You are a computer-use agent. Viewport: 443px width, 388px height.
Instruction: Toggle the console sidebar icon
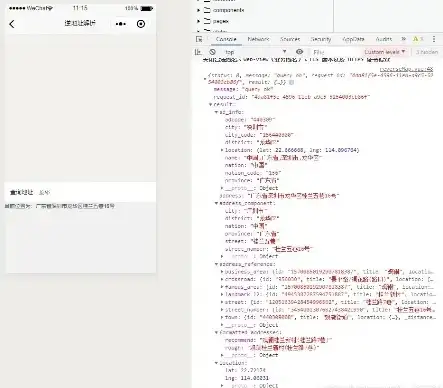[198, 52]
